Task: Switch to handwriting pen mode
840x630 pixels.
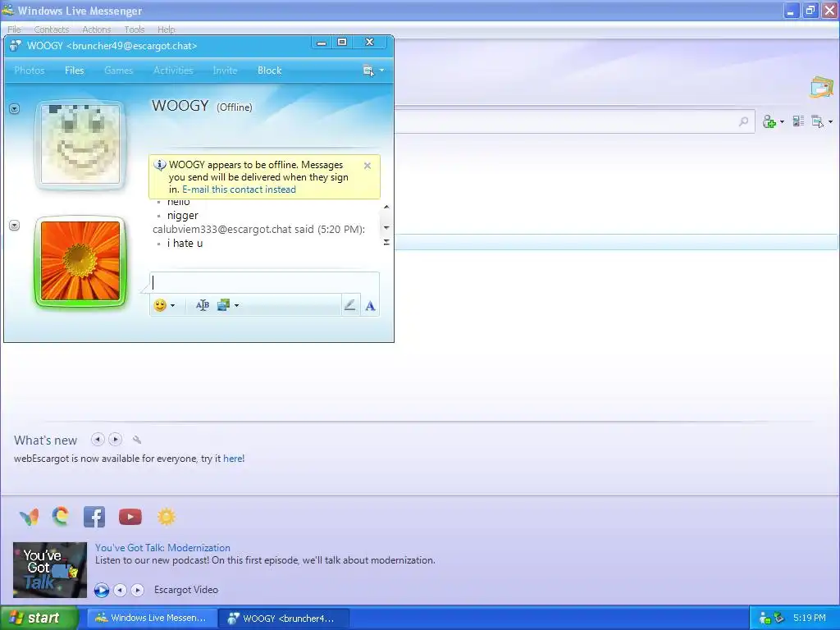Action: point(349,305)
